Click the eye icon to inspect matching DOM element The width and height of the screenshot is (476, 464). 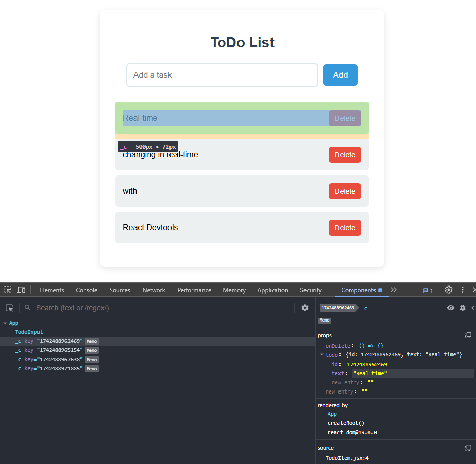click(450, 308)
